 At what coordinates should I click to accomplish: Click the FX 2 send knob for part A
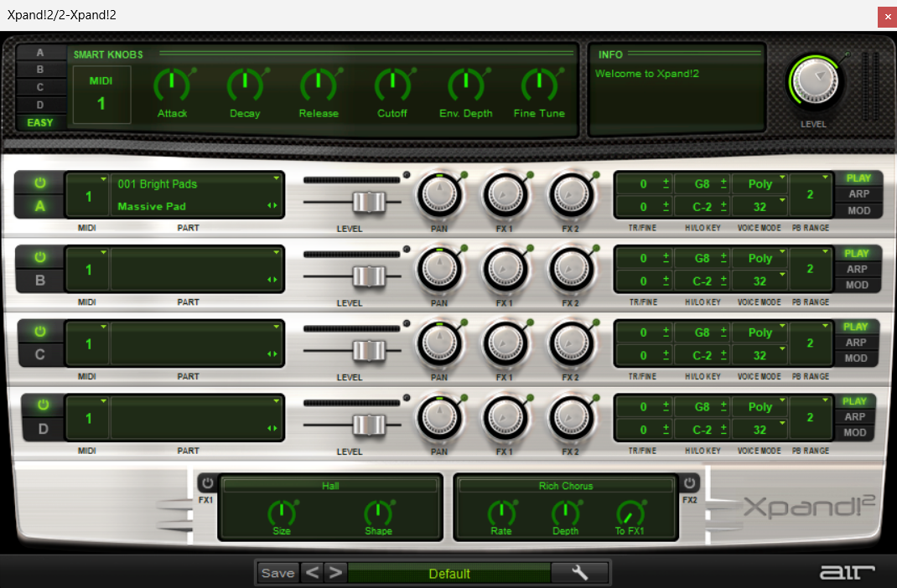pyautogui.click(x=572, y=195)
